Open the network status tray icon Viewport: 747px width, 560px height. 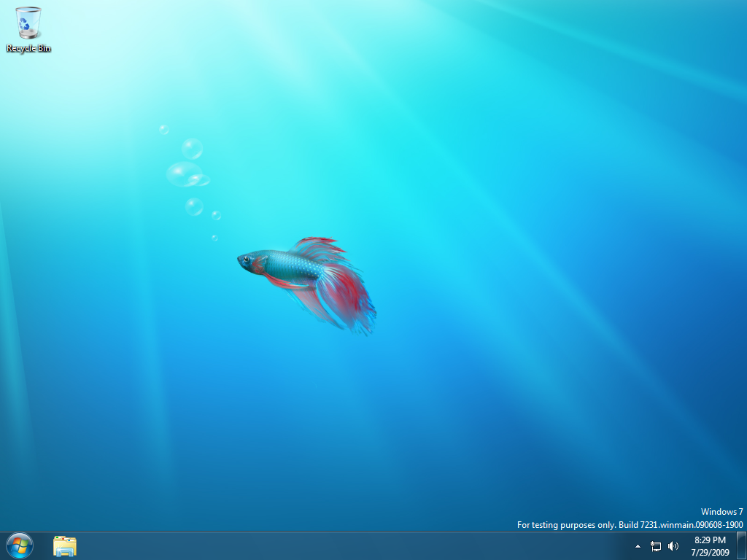(656, 546)
